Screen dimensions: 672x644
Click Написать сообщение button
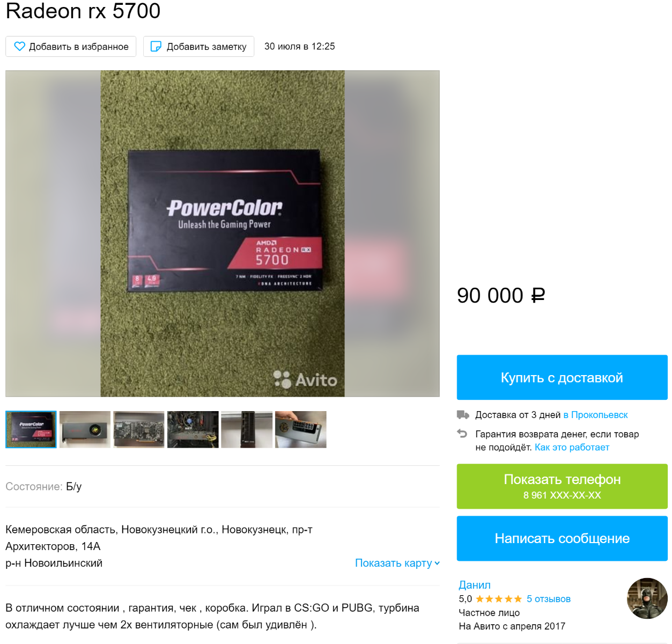pyautogui.click(x=562, y=538)
